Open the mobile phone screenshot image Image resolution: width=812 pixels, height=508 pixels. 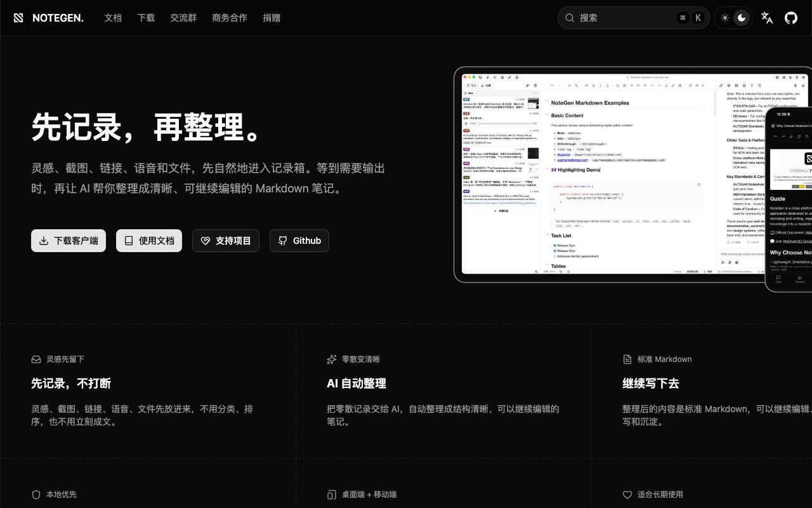(x=789, y=199)
